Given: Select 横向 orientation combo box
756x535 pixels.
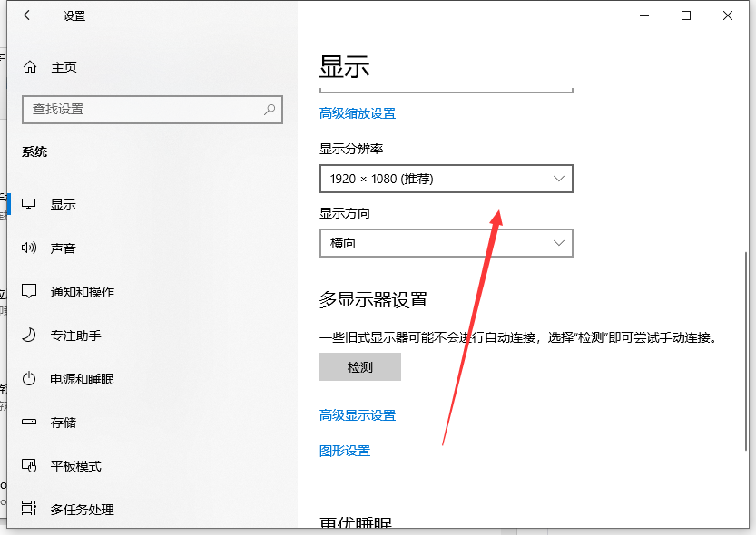Looking at the screenshot, I should coord(446,243).
